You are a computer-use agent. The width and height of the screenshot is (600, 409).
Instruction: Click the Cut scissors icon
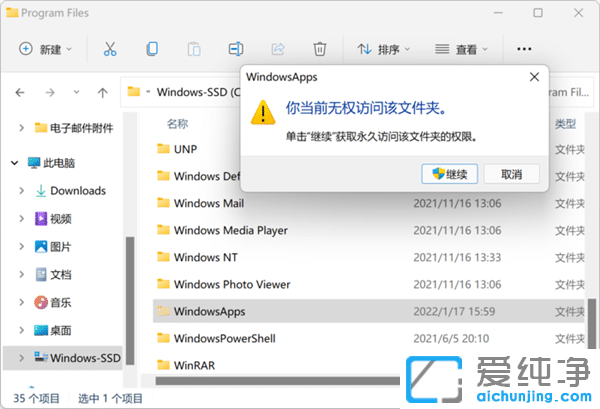point(110,49)
